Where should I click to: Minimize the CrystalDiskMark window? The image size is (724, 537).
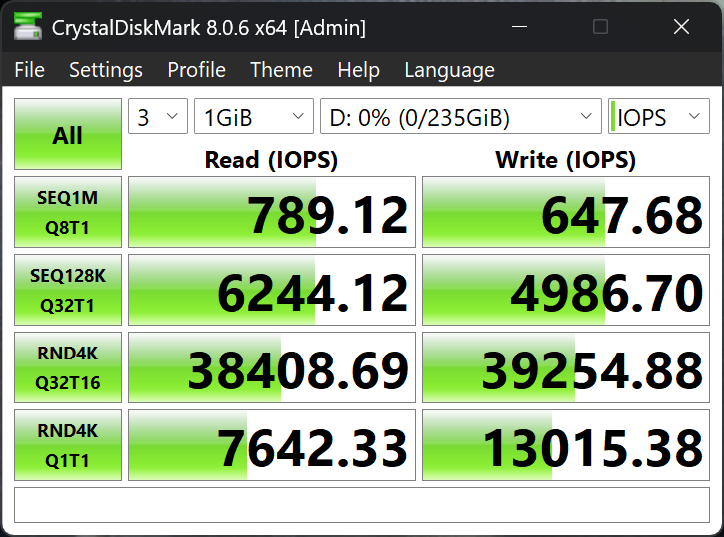point(519,27)
